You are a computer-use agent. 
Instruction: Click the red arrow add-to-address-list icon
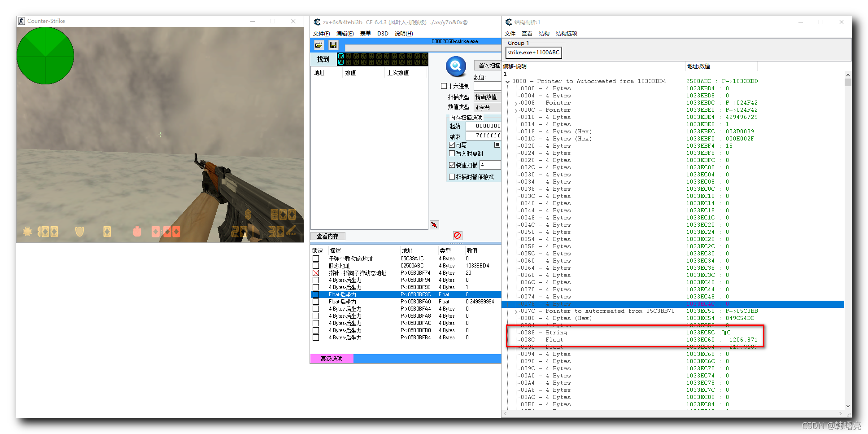pyautogui.click(x=434, y=224)
